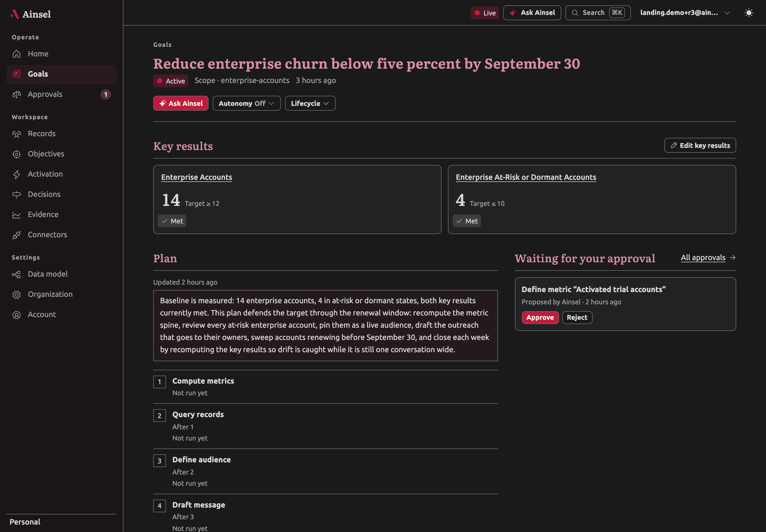Viewport: 766px width, 532px height.
Task: Toggle light theme via the sun icon
Action: (749, 13)
